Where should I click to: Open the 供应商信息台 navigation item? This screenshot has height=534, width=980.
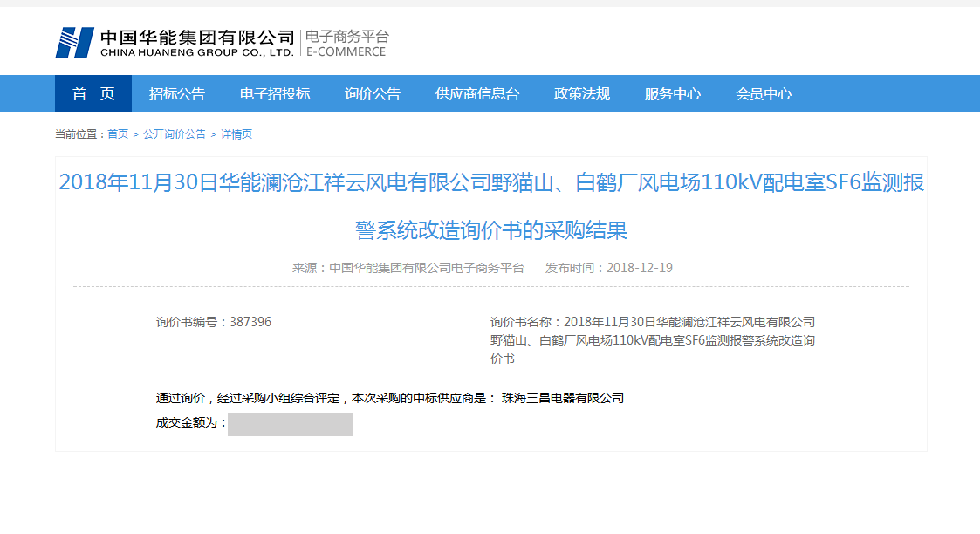click(x=477, y=93)
